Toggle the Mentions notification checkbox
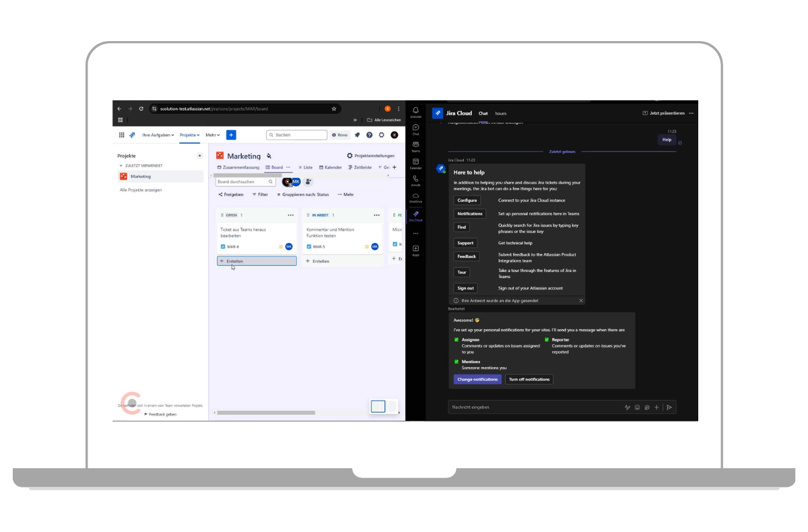808x532 pixels. coord(457,362)
